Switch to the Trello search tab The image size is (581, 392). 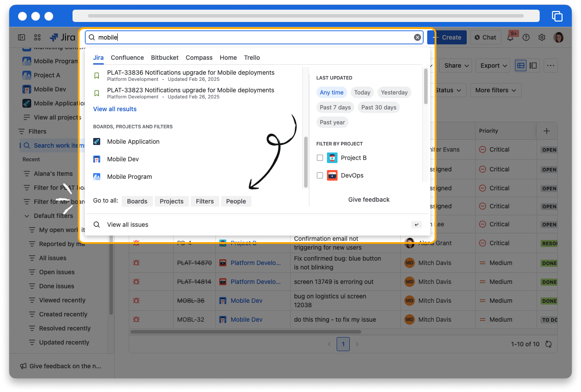click(252, 58)
